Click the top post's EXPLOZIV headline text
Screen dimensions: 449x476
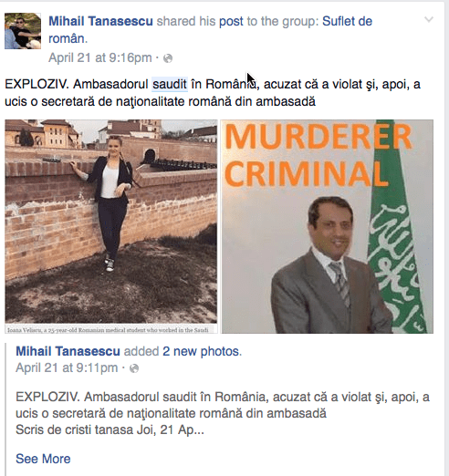213,93
